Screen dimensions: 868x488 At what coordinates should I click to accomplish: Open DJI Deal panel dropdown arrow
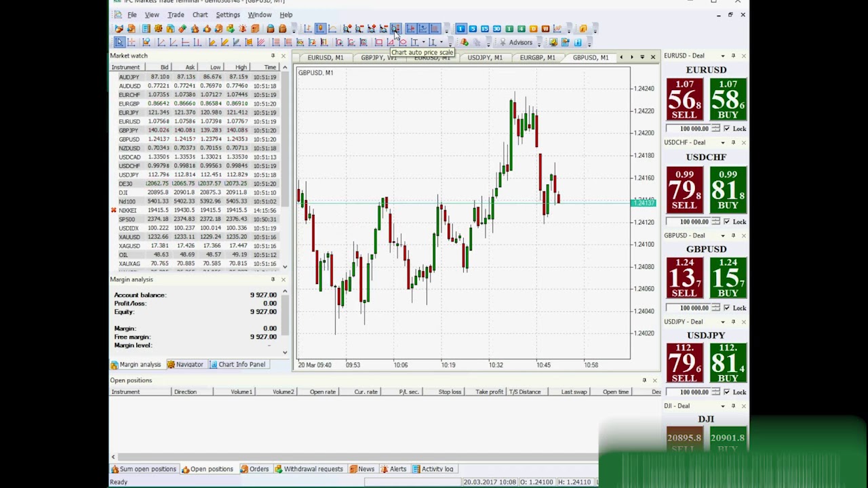point(723,406)
